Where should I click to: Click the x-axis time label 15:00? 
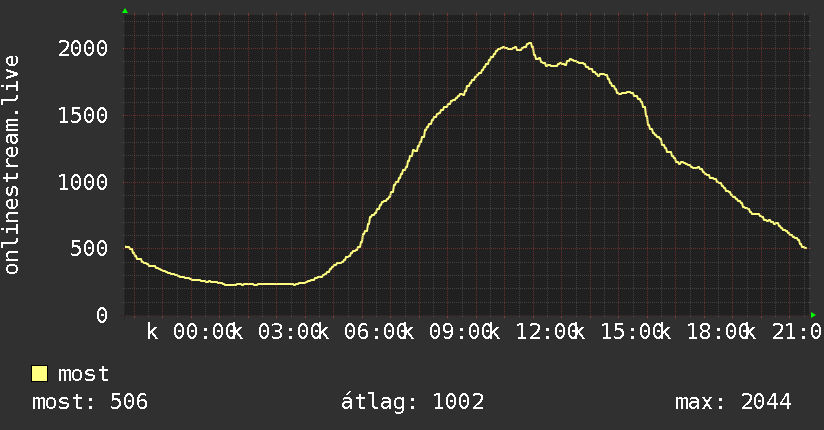(x=631, y=332)
